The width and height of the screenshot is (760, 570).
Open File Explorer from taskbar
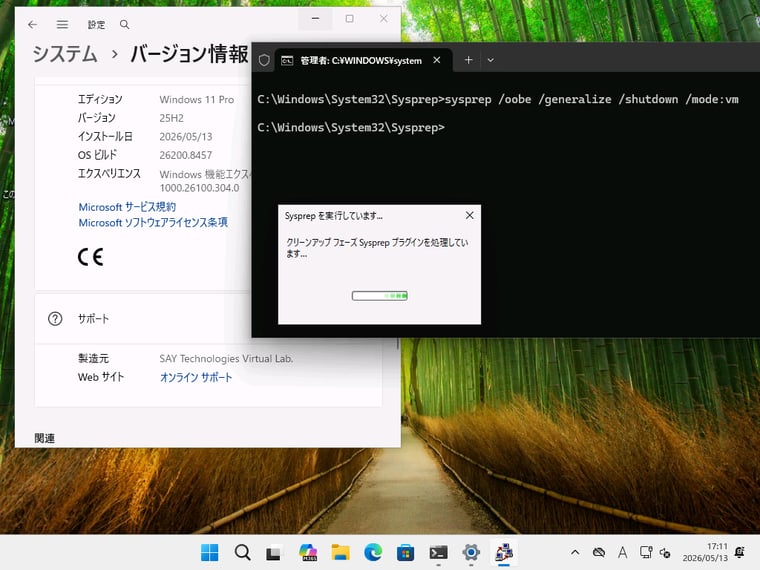[x=340, y=553]
